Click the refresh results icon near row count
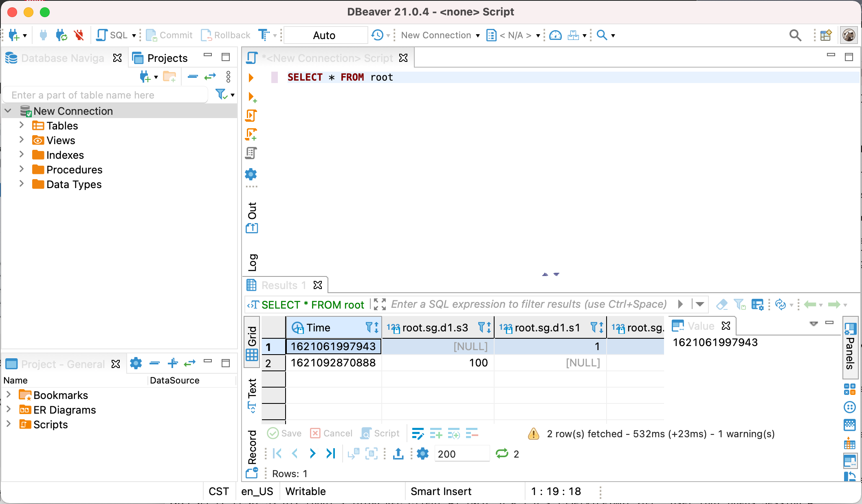The height and width of the screenshot is (504, 862). click(502, 454)
